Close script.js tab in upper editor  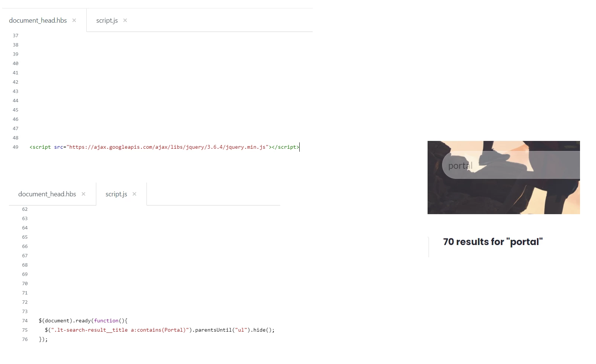tap(125, 20)
